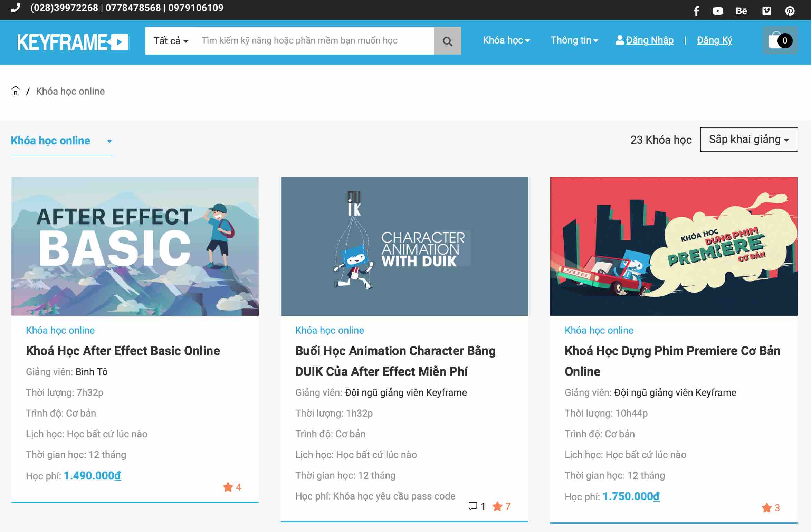Click the star rating 7 on DUIK card
This screenshot has width=811, height=532.
coord(502,506)
